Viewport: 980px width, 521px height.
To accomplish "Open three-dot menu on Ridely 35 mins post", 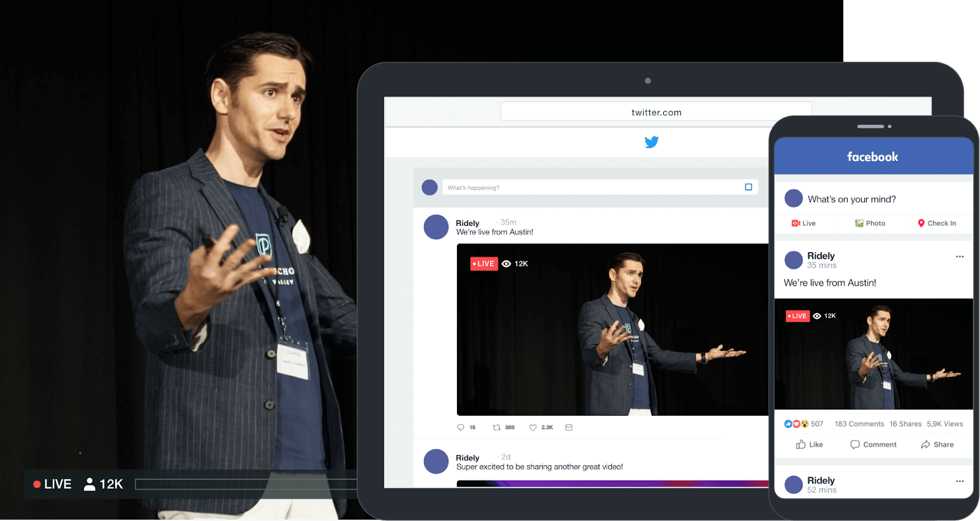I will (x=960, y=257).
